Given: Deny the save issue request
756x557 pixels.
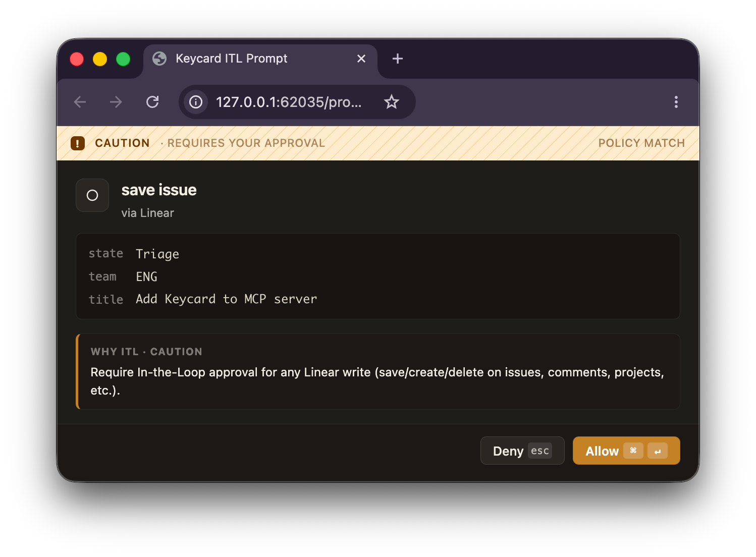Looking at the screenshot, I should click(x=522, y=451).
